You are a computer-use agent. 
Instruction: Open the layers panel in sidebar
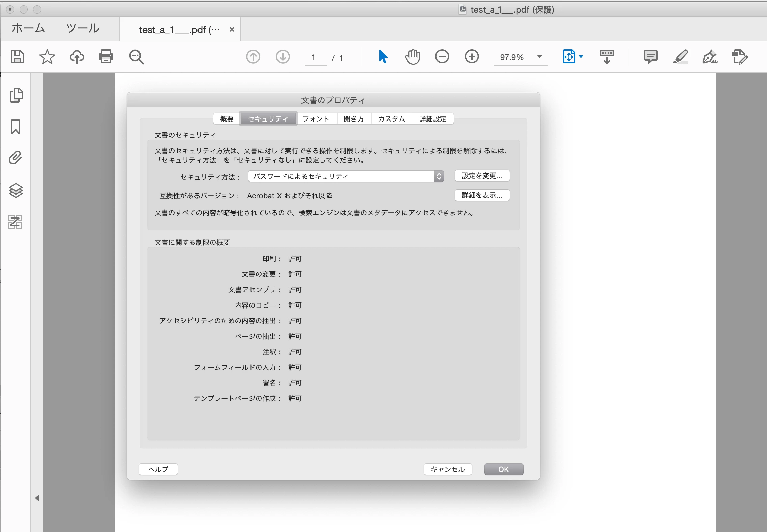tap(16, 191)
